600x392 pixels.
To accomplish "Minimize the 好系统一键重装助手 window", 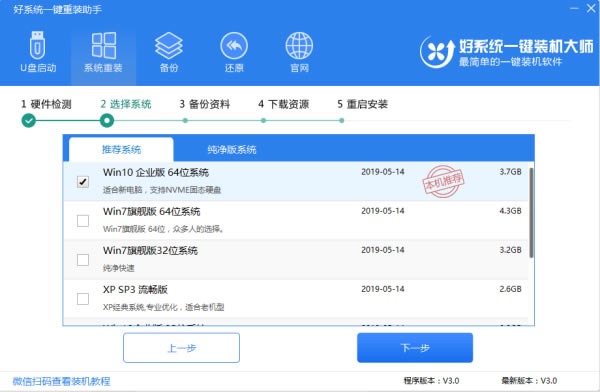I will (574, 8).
